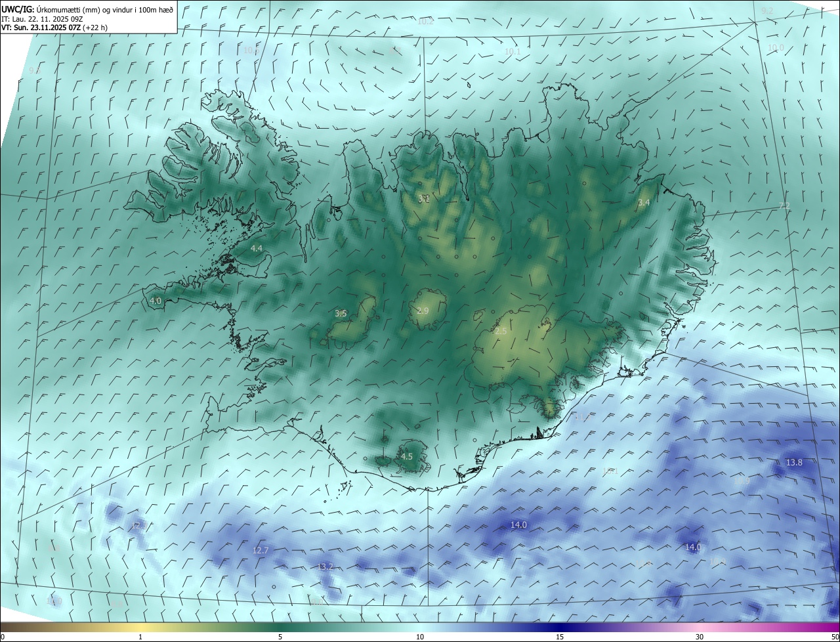The width and height of the screenshot is (840, 642).
Task: Click the 12.7 value label over the sea
Action: tap(261, 550)
